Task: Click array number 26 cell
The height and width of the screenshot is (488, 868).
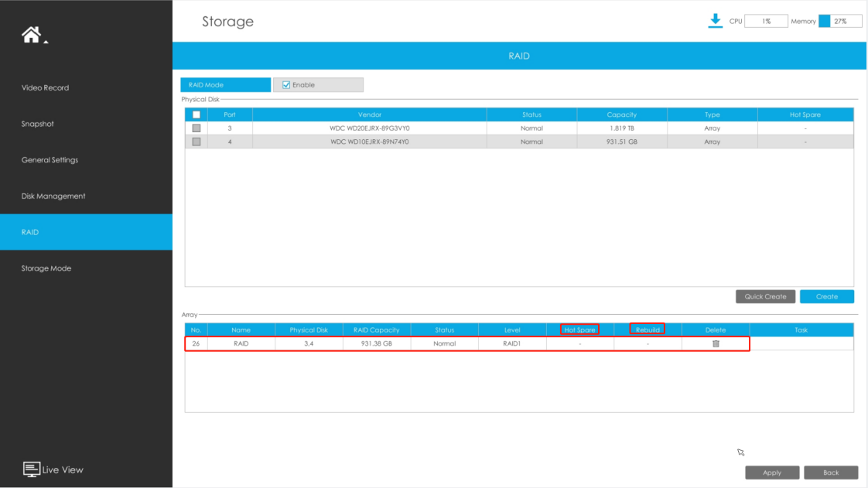Action: (196, 343)
